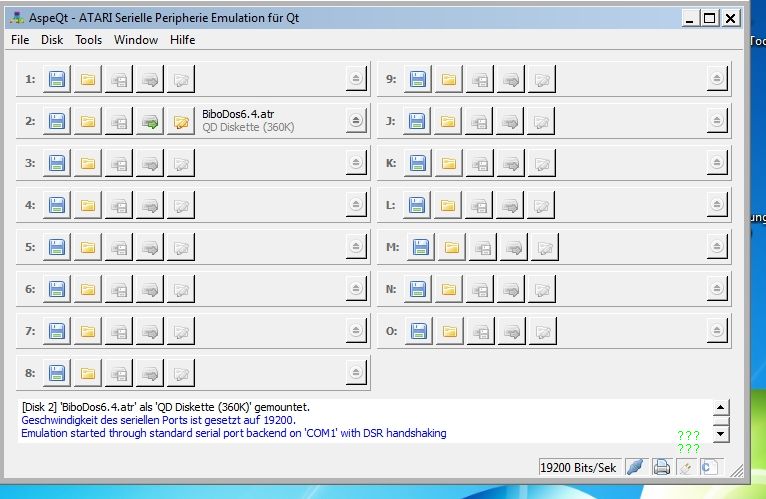The width and height of the screenshot is (766, 499).
Task: Click the floppy disk icon in slot 7
Action: pos(57,331)
